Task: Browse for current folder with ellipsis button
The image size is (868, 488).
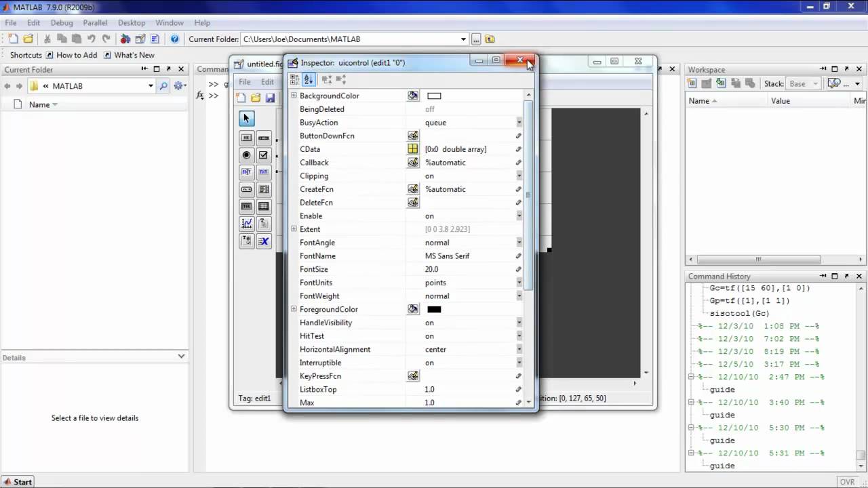Action: [x=476, y=39]
